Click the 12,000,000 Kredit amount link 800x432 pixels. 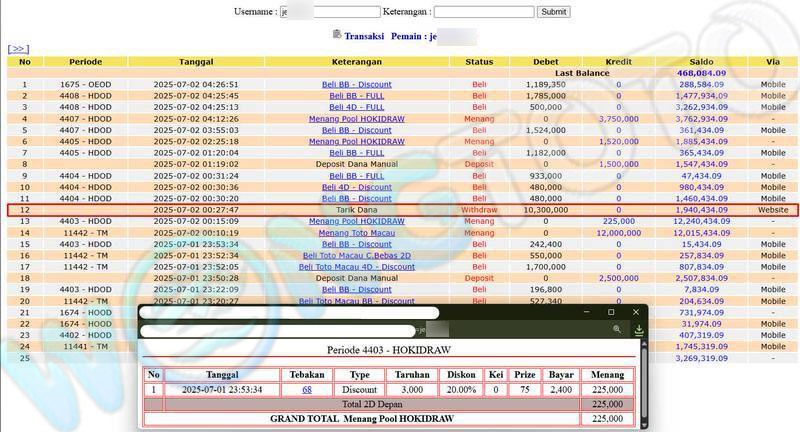pos(618,233)
